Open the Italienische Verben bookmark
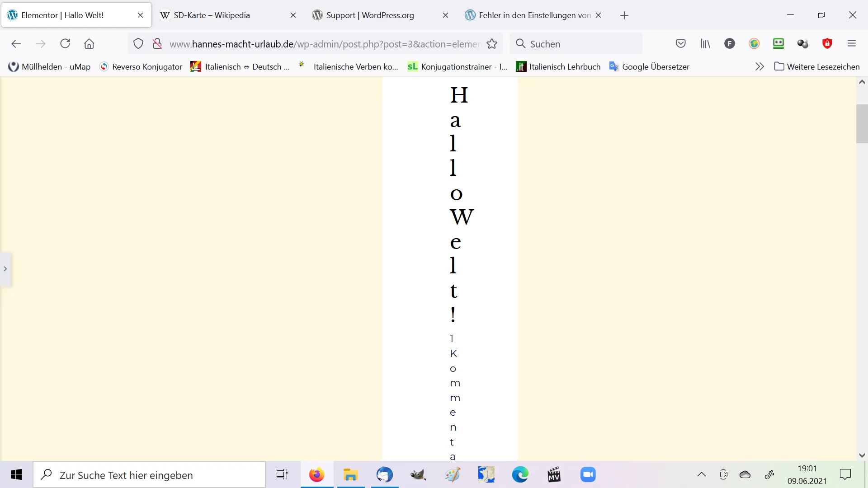Image resolution: width=868 pixels, height=488 pixels. [x=348, y=67]
